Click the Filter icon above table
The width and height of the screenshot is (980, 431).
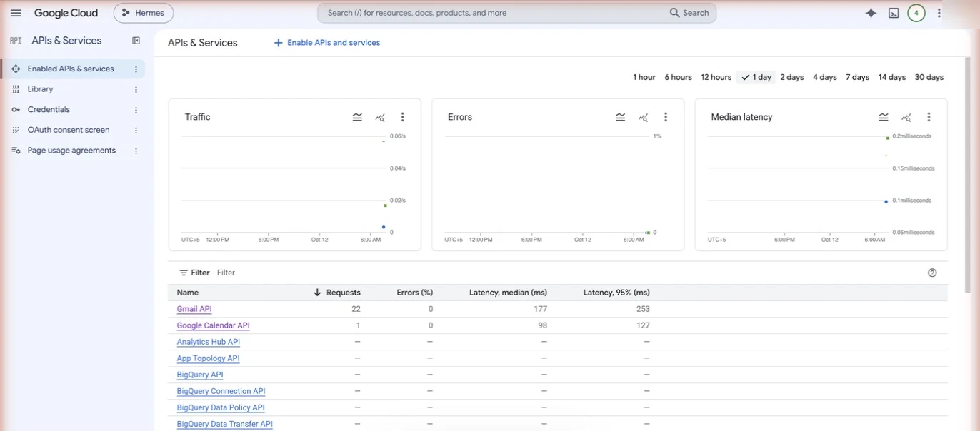(184, 273)
